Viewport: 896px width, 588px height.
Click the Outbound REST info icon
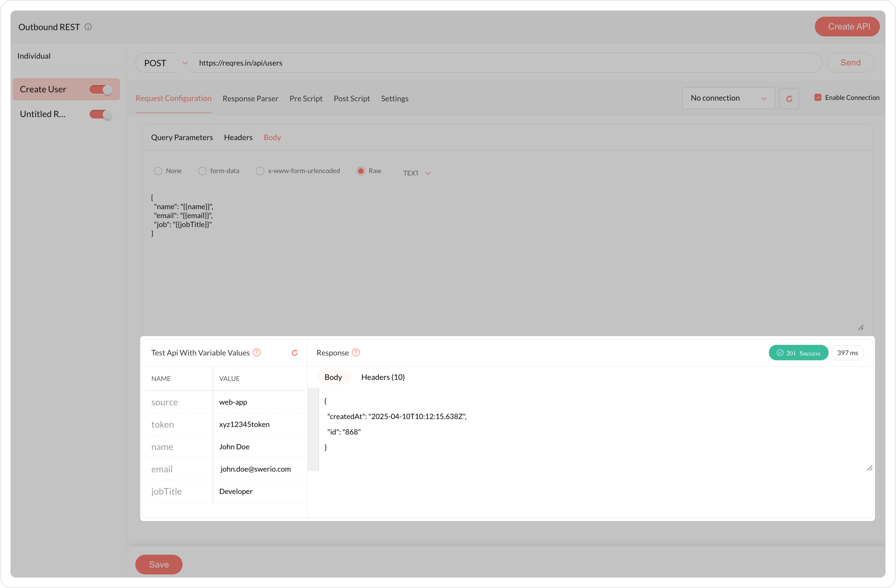pyautogui.click(x=88, y=27)
